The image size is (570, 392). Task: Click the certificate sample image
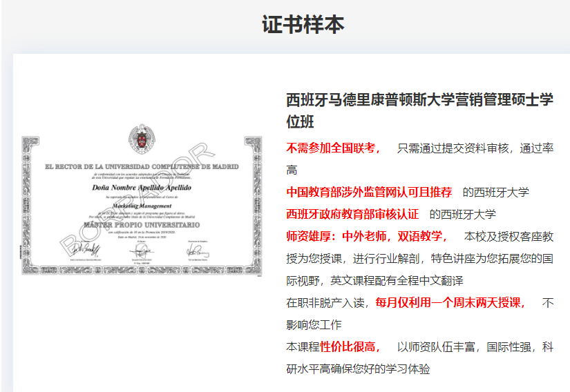click(142, 200)
